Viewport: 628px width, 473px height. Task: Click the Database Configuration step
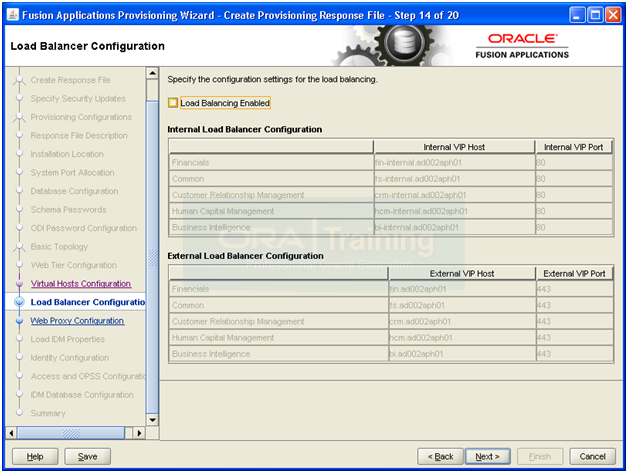click(x=74, y=191)
